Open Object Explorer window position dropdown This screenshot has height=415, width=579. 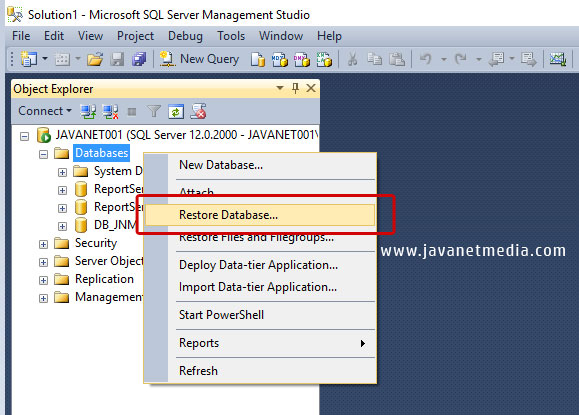pyautogui.click(x=280, y=88)
